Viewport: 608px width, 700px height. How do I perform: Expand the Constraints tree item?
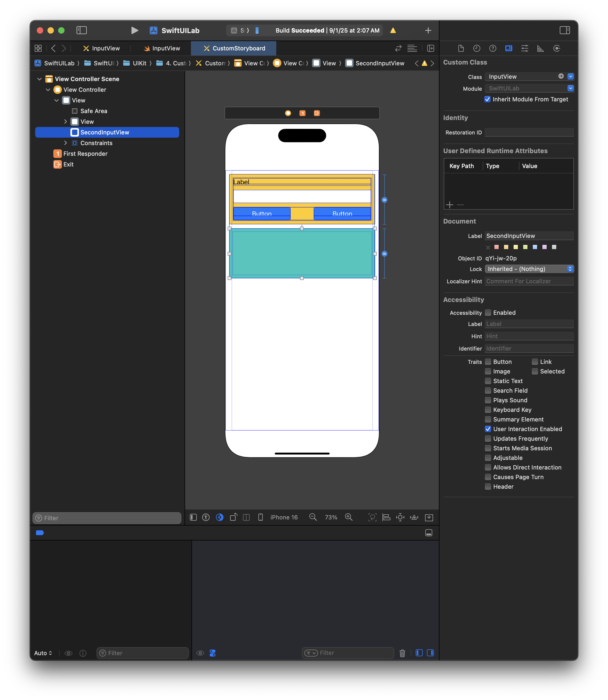tap(66, 143)
